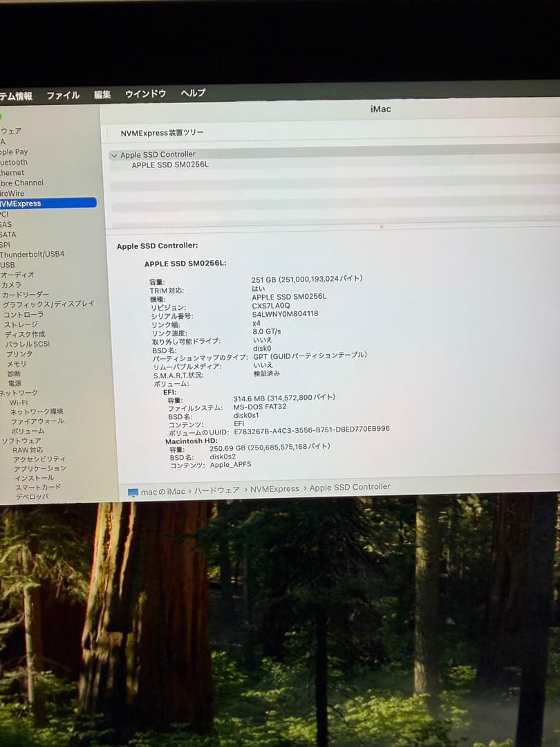Select APPLE SSD SM0256L in device tree
This screenshot has width=560, height=747.
(170, 165)
